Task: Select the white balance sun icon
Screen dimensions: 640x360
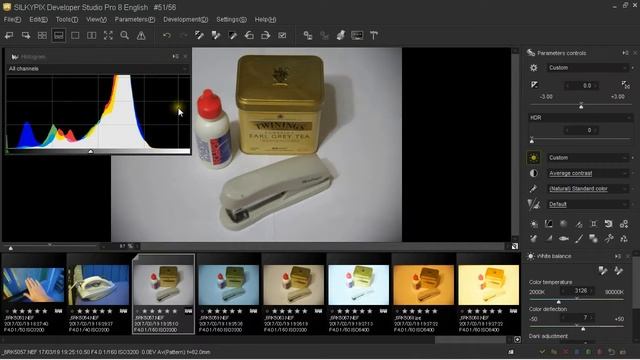Action: [x=533, y=158]
